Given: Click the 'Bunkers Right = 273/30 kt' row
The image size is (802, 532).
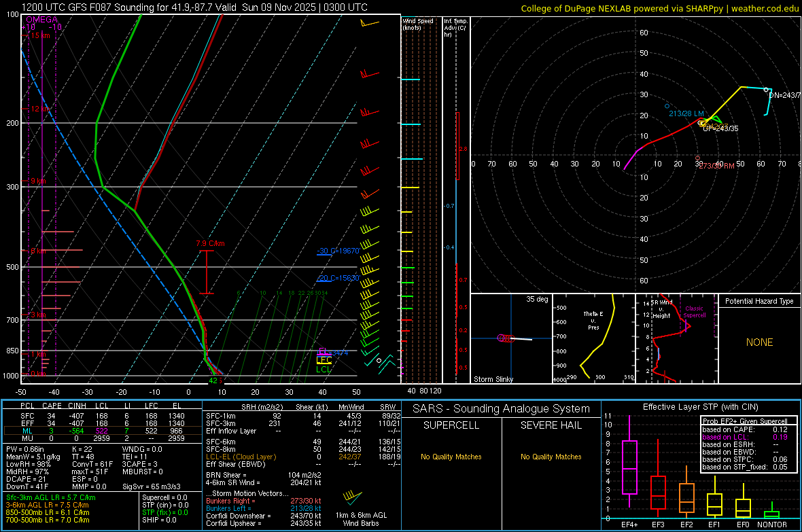Looking at the screenshot, I should [264, 501].
